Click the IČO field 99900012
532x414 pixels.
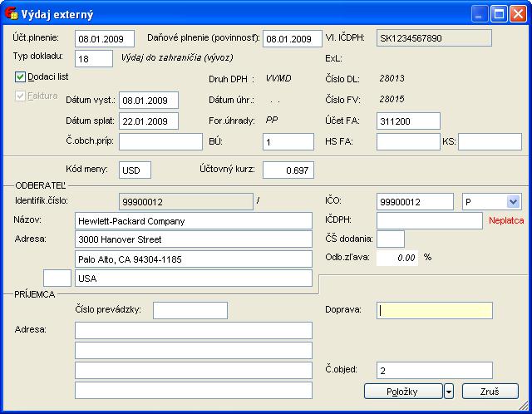point(415,202)
